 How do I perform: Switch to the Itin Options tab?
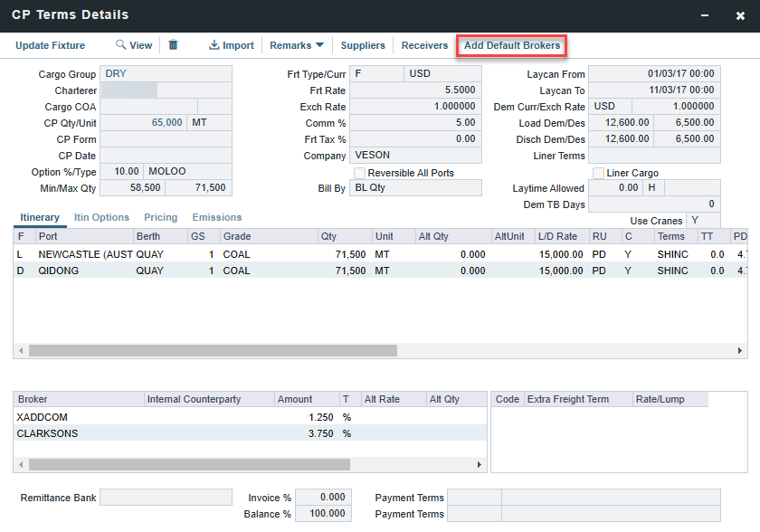[101, 217]
